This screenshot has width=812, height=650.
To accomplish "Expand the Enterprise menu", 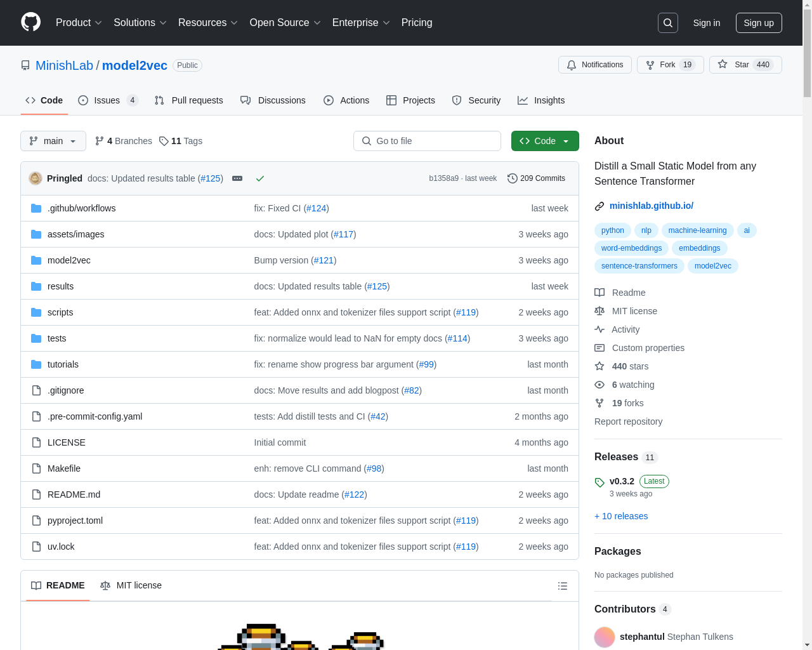I will (x=361, y=23).
